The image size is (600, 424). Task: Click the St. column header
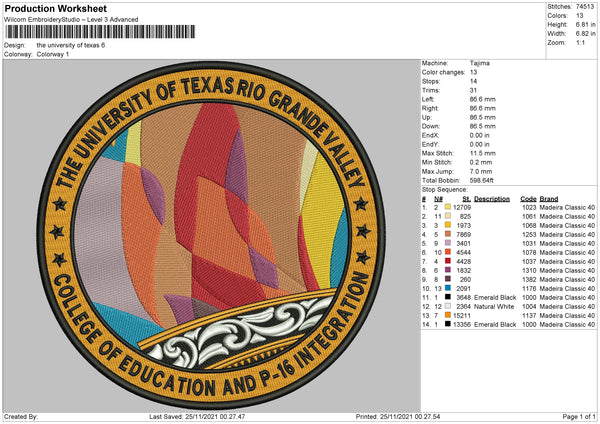[x=466, y=199]
